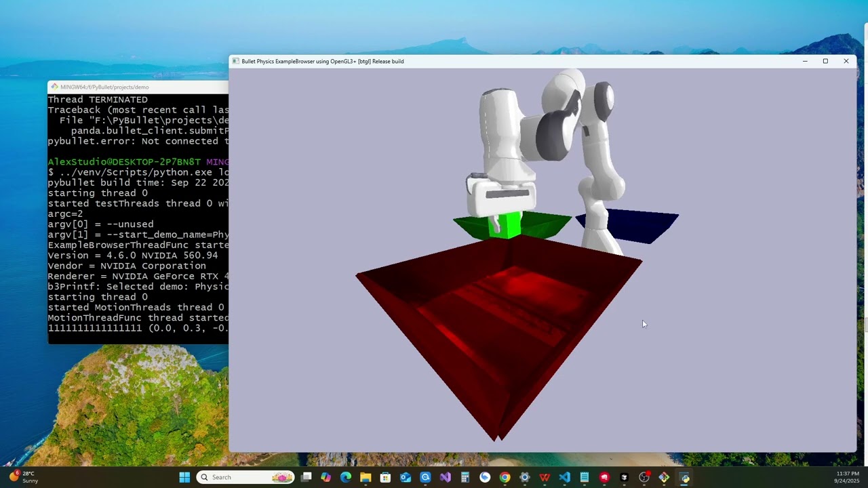868x488 pixels.
Task: Open Settings gear icon in the taskbar
Action: click(x=524, y=477)
